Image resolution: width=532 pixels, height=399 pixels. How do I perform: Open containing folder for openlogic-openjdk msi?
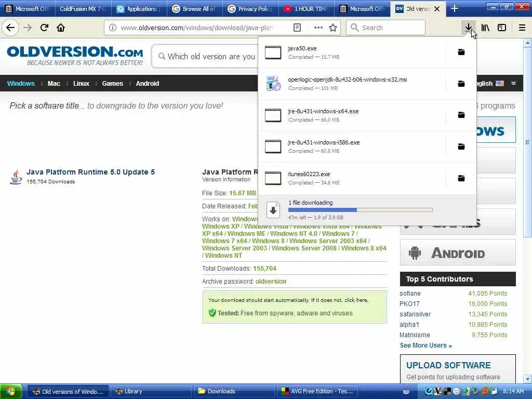461,84
